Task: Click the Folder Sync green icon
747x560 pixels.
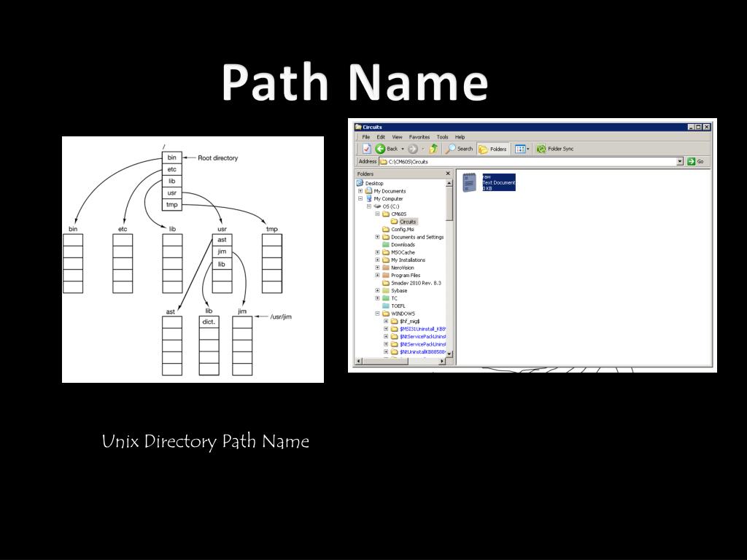Action: pos(541,149)
